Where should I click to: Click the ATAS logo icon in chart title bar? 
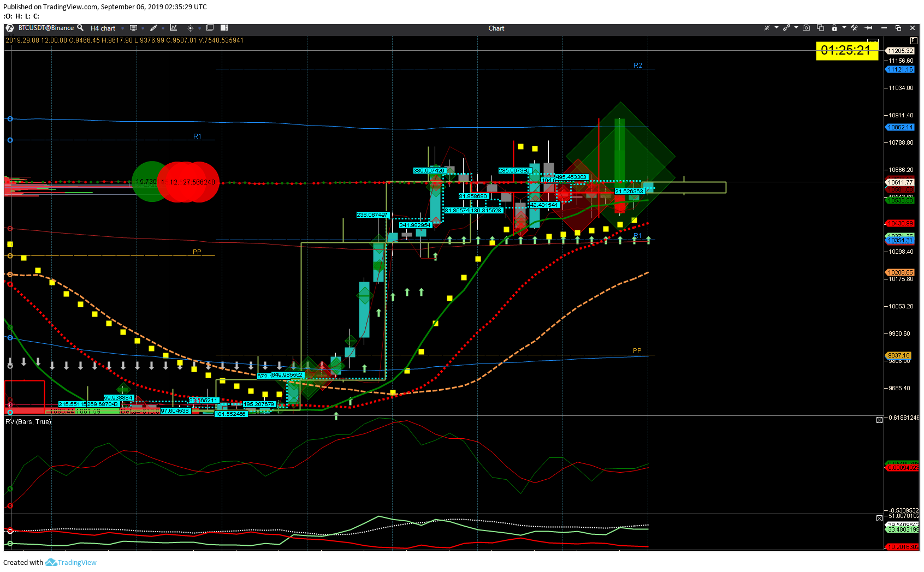(9, 28)
